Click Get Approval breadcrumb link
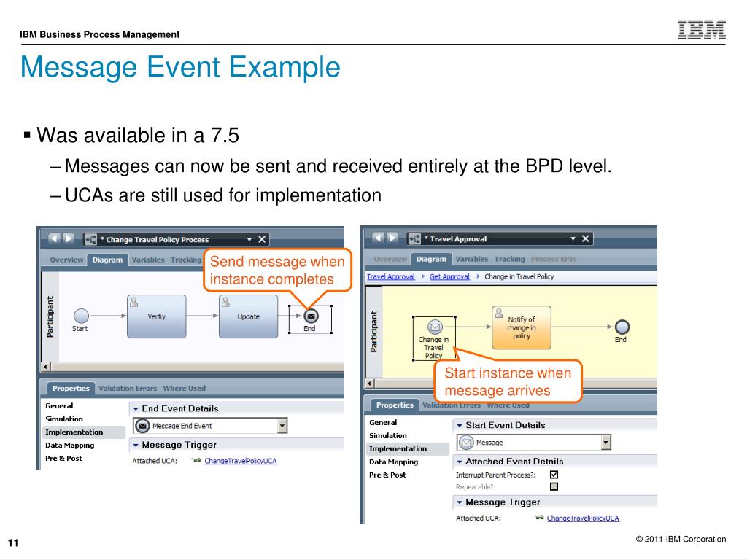The image size is (747, 560). [449, 276]
